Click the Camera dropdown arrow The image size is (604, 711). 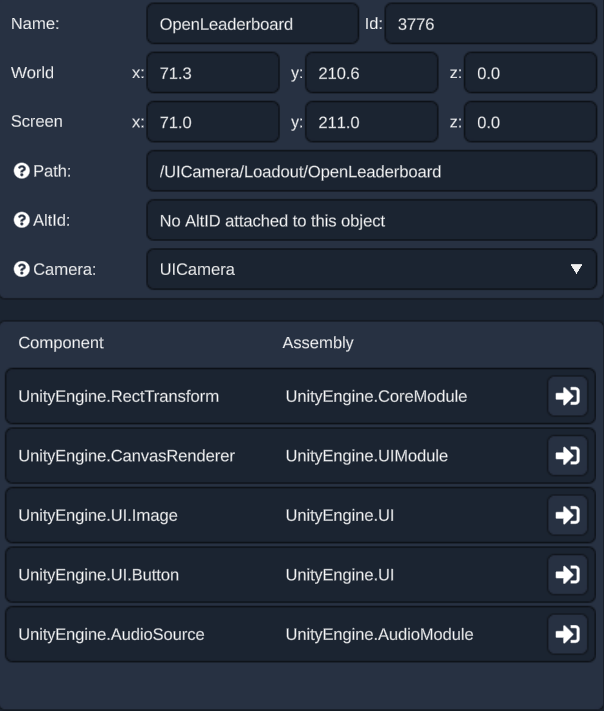(x=576, y=269)
